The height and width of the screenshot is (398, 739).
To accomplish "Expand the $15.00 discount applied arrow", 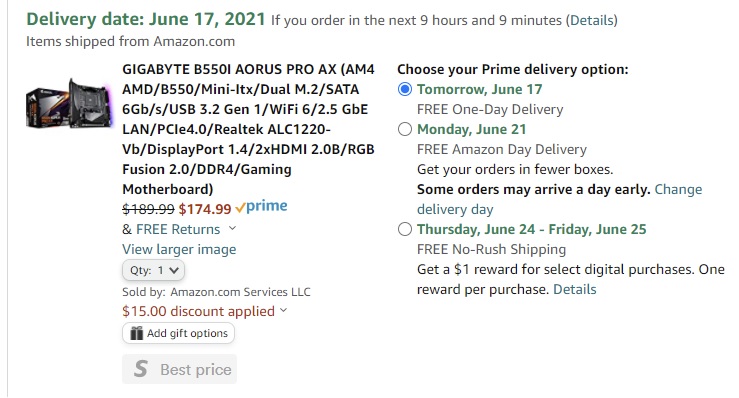I will 283,310.
